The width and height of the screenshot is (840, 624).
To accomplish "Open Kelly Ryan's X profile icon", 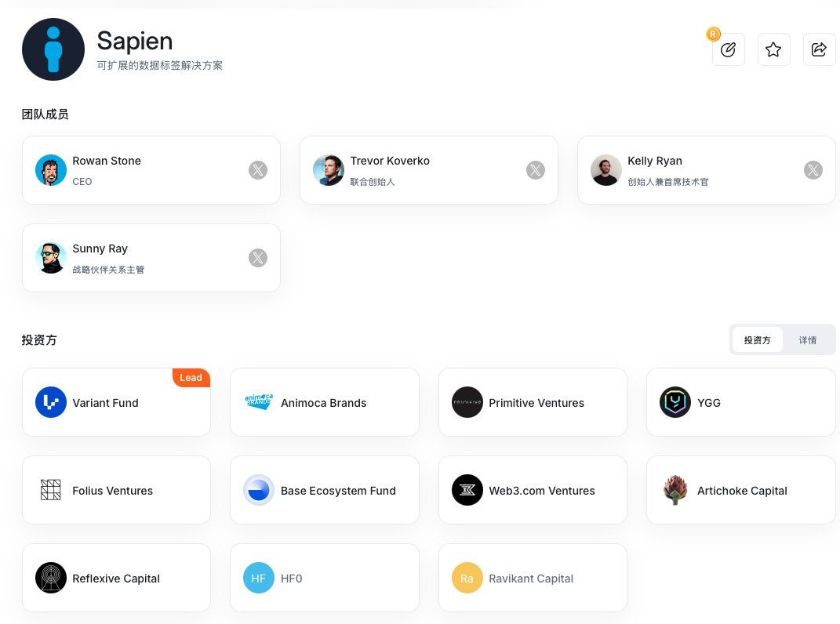I will [x=813, y=170].
